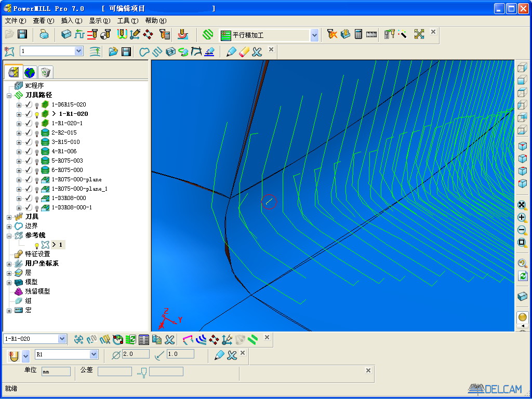Screen dimensions: 532x399
Task: Open the 显示(D) menu
Action: [x=100, y=21]
